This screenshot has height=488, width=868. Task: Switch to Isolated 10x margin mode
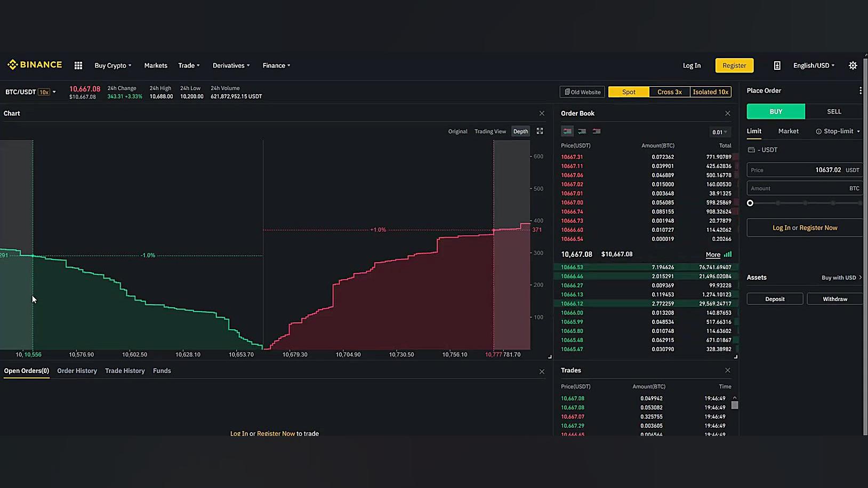(711, 92)
